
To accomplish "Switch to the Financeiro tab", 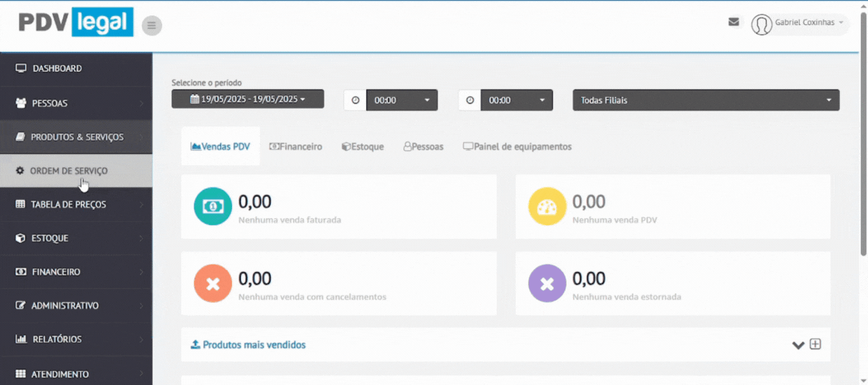I will [296, 147].
